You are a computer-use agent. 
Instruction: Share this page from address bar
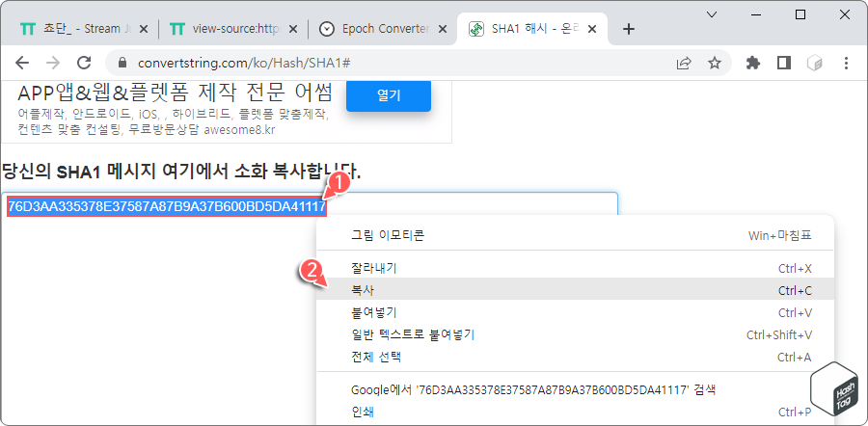click(684, 63)
